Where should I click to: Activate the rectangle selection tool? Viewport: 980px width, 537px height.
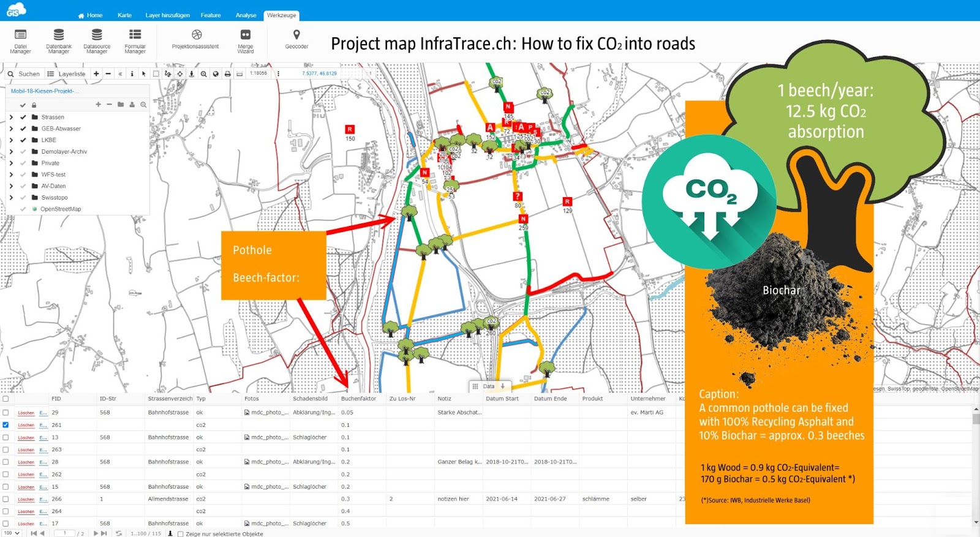tap(156, 74)
